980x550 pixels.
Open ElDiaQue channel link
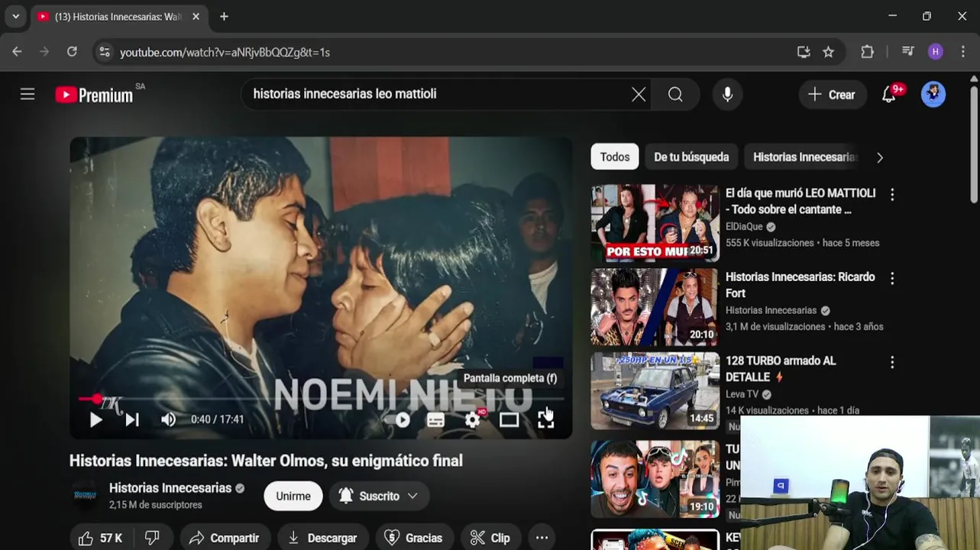click(744, 227)
